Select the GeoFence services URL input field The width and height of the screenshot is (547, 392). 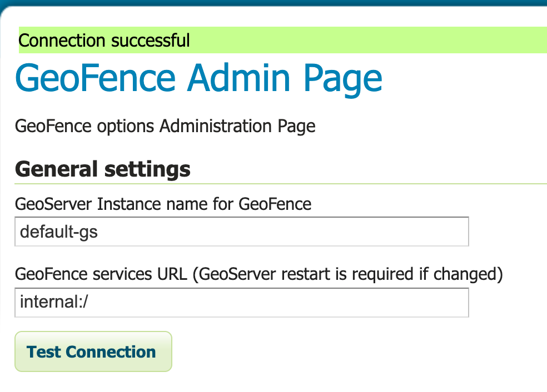(241, 303)
